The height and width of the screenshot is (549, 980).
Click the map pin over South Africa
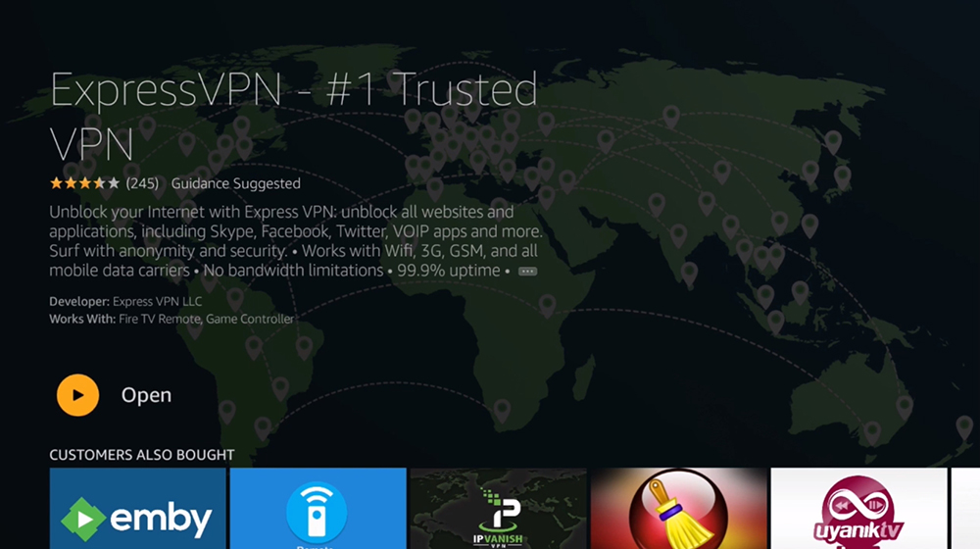click(x=502, y=412)
